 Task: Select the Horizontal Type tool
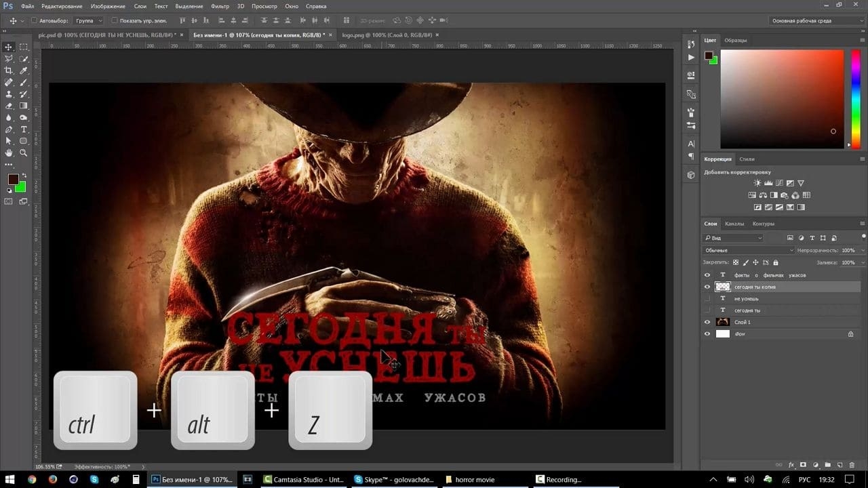coord(24,129)
